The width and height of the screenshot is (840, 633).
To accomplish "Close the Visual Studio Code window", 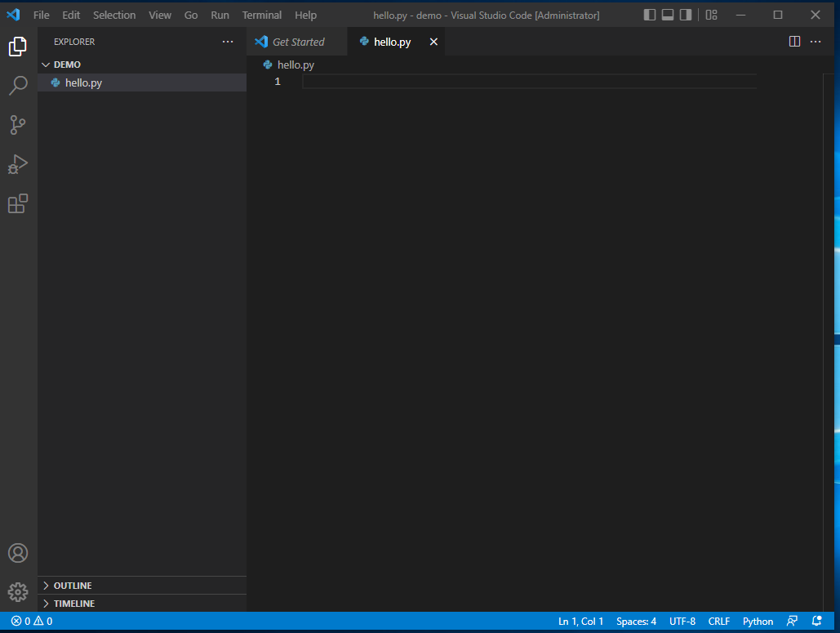I will 816,15.
